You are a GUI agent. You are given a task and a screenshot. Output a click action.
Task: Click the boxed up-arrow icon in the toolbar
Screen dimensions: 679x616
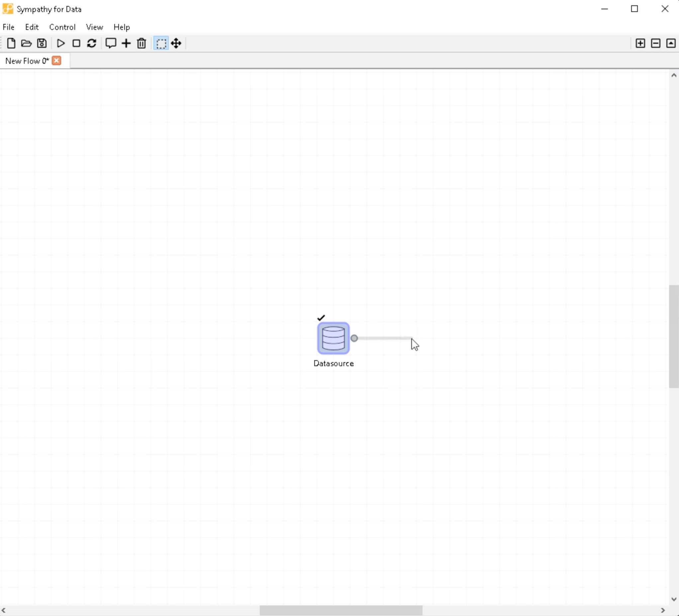coord(671,44)
